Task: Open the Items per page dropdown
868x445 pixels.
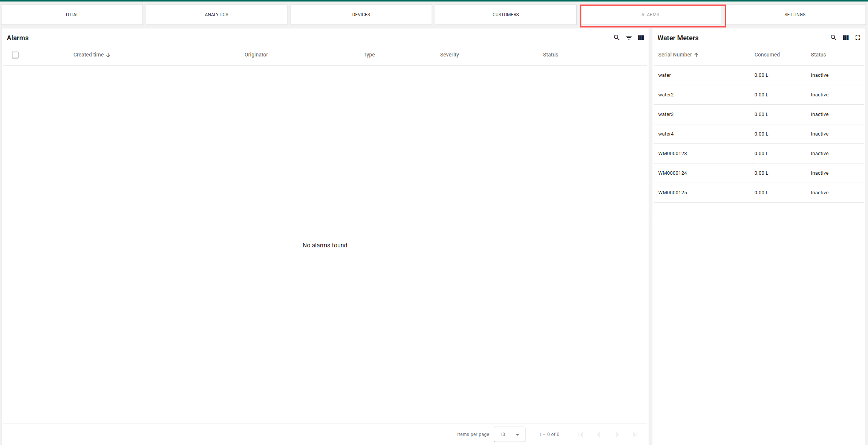Action: coord(509,434)
